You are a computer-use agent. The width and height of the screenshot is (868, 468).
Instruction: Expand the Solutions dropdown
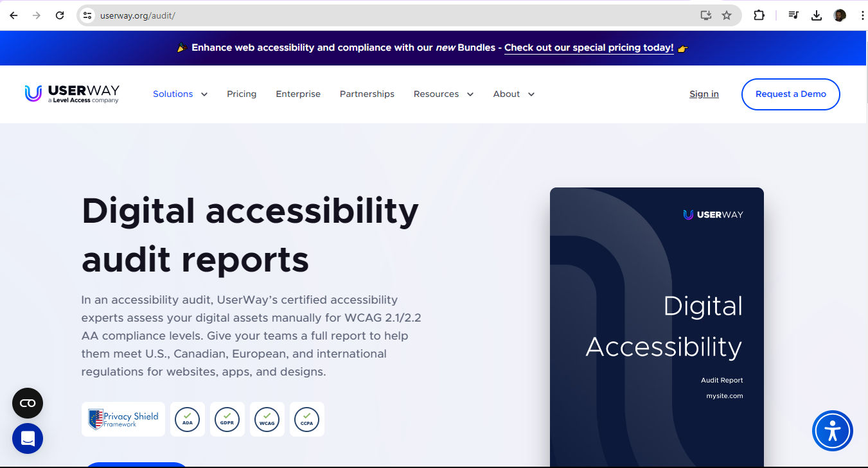coord(180,94)
